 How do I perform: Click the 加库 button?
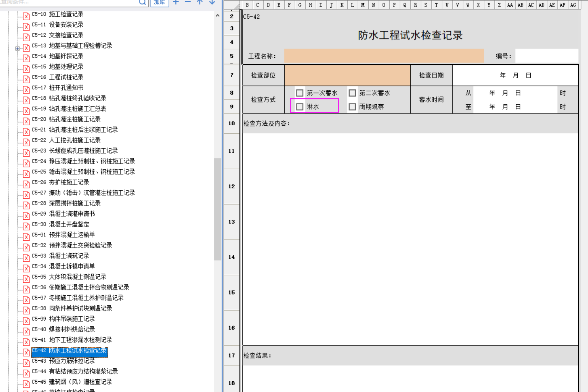pyautogui.click(x=159, y=2)
